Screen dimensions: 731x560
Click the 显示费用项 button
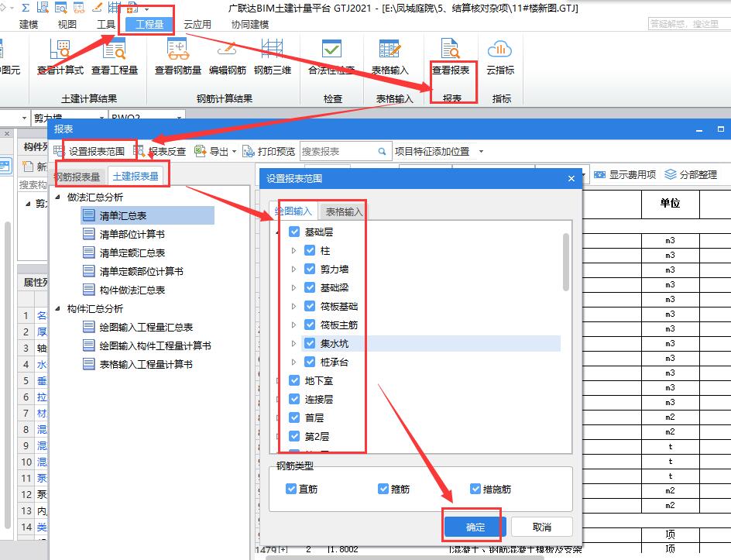[625, 174]
